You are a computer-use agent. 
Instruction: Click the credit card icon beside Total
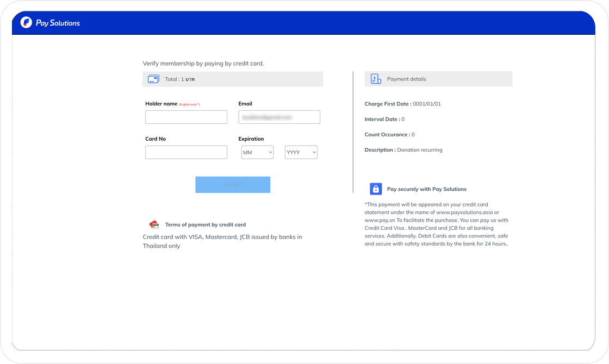click(x=153, y=79)
